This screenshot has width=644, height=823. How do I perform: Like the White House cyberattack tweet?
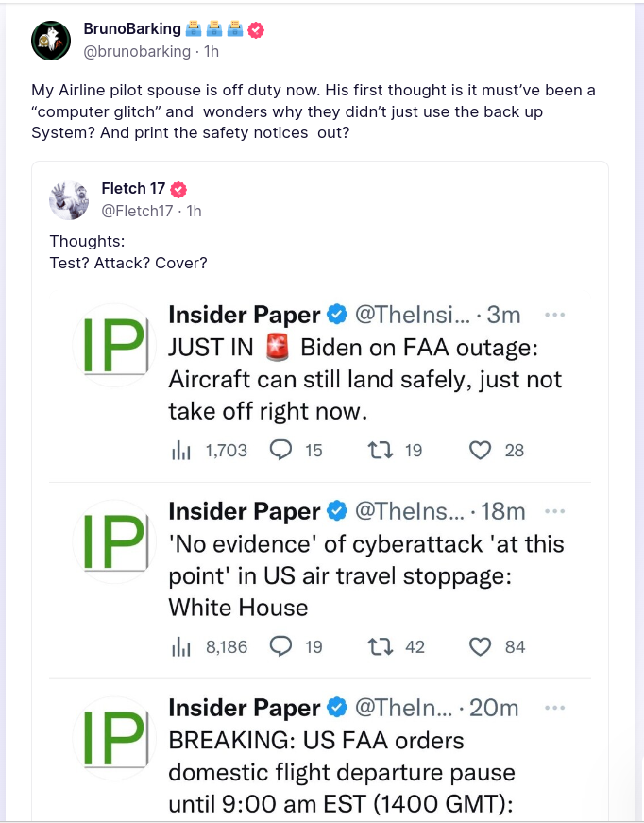coord(481,646)
